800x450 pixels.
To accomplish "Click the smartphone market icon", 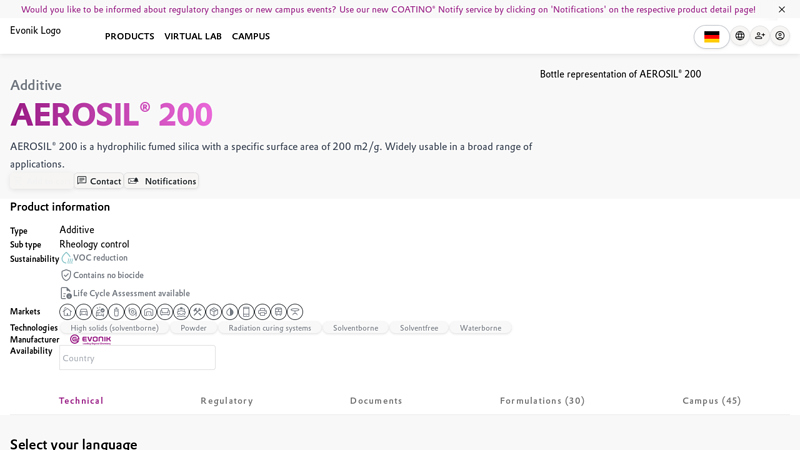I will [246, 312].
